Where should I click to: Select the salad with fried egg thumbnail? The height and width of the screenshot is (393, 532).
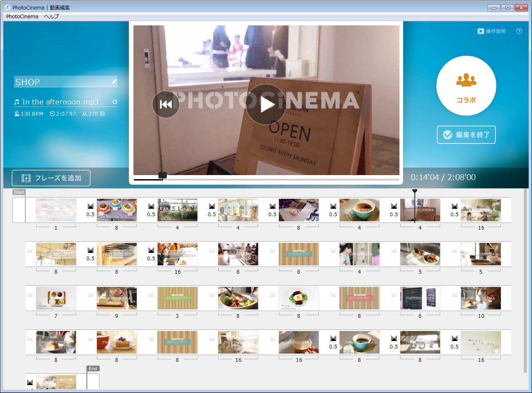pyautogui.click(x=299, y=298)
